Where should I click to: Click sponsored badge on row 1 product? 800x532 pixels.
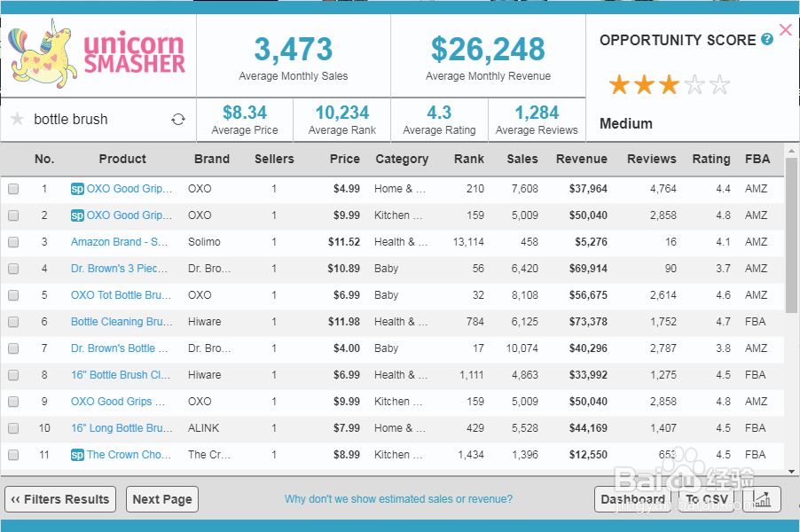(77, 189)
